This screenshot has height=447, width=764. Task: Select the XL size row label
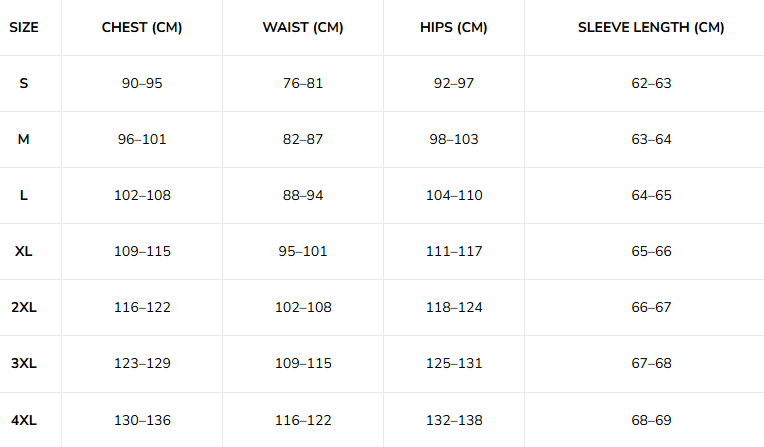[x=24, y=251]
